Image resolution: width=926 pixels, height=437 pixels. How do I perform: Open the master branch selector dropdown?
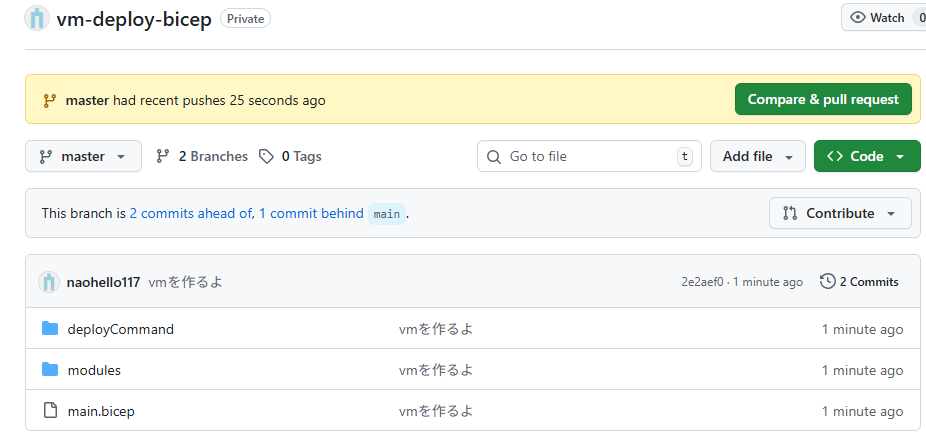pos(83,156)
